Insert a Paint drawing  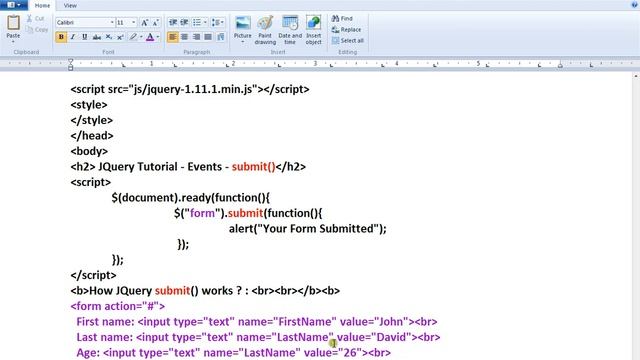click(x=265, y=30)
